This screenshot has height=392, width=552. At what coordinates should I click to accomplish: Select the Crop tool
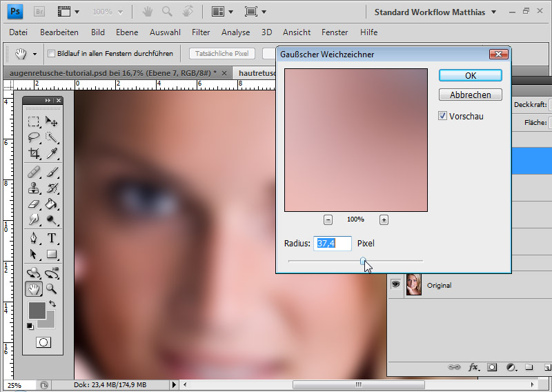[33, 153]
